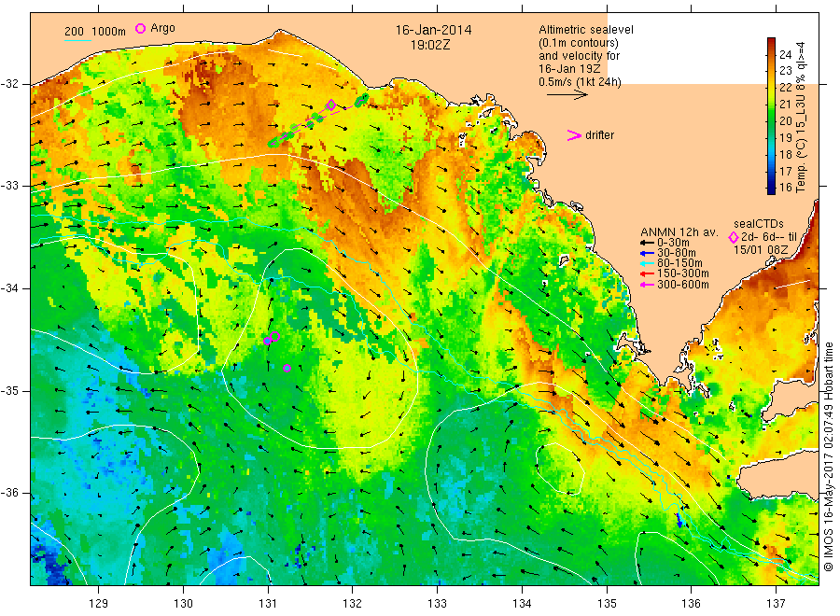Click the IMOS copyright timestamp text
840x616 pixels.
click(829, 456)
